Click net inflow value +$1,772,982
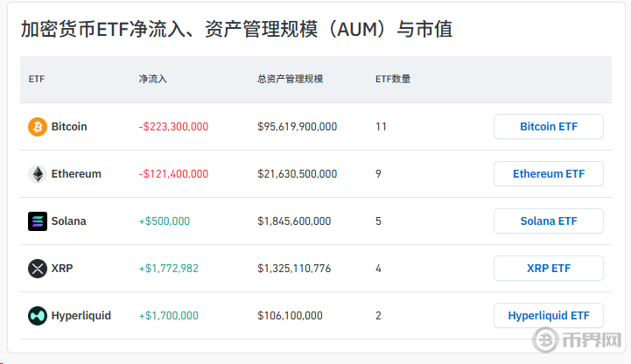Viewport: 631px width, 364px height. (169, 269)
